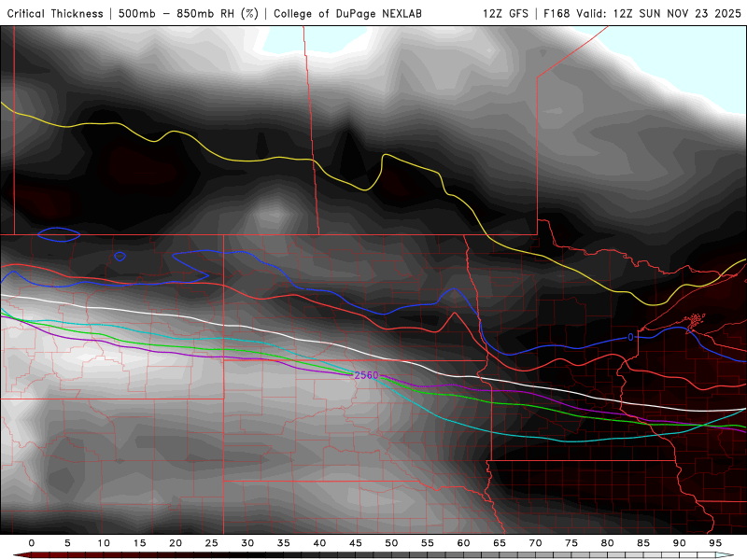Click the "75" tick label on color bar
The image size is (747, 560).
(x=571, y=543)
